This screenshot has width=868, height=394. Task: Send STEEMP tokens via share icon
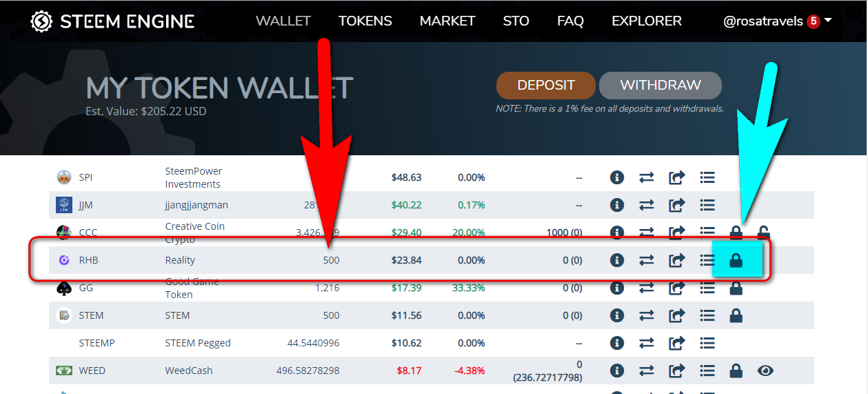click(x=677, y=343)
